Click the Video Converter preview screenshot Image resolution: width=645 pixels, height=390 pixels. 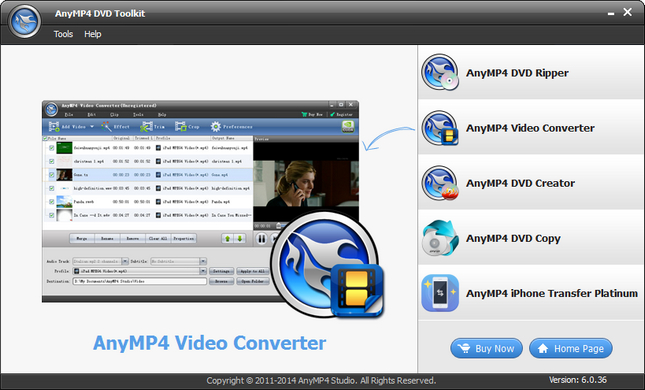pos(200,201)
